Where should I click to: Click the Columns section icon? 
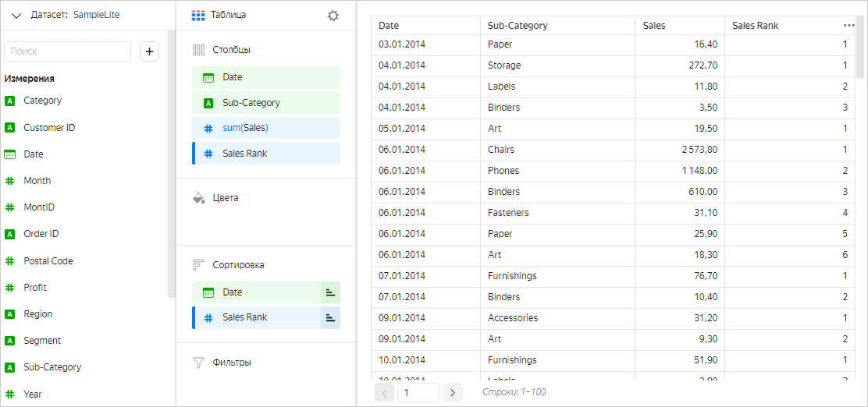tap(198, 50)
